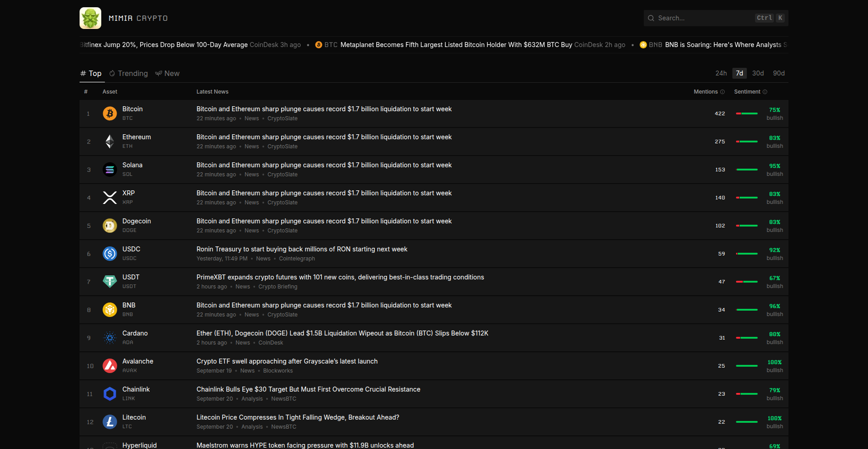
Task: Click the BNB icon in news ticker
Action: pyautogui.click(x=643, y=45)
